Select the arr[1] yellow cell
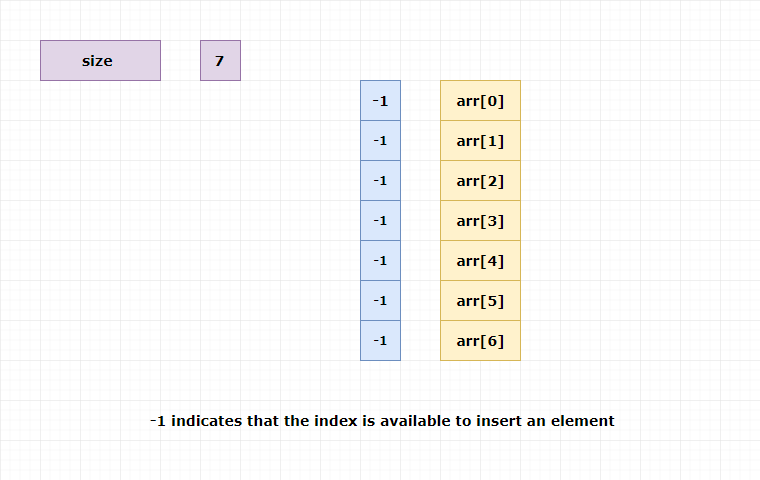Viewport: 760px width, 480px height. pos(480,141)
